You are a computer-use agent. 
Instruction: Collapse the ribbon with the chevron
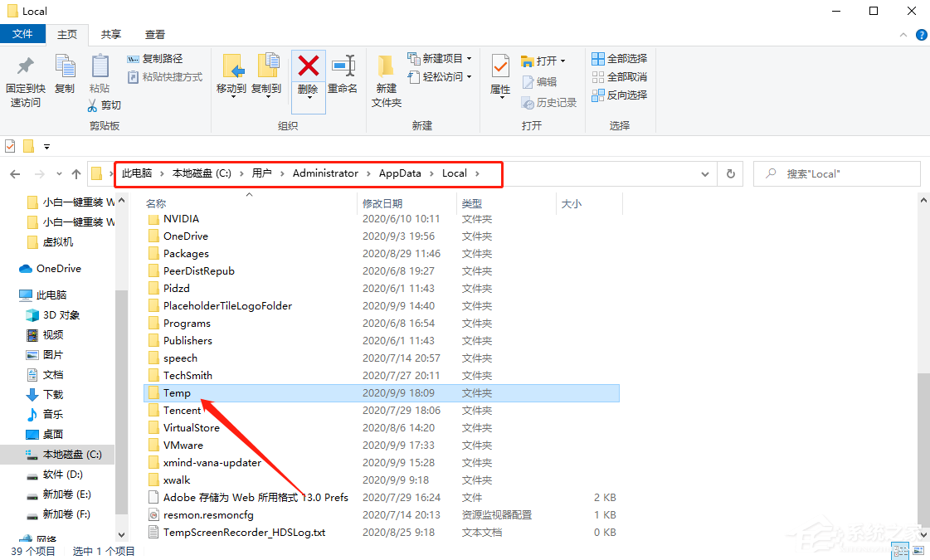(903, 34)
